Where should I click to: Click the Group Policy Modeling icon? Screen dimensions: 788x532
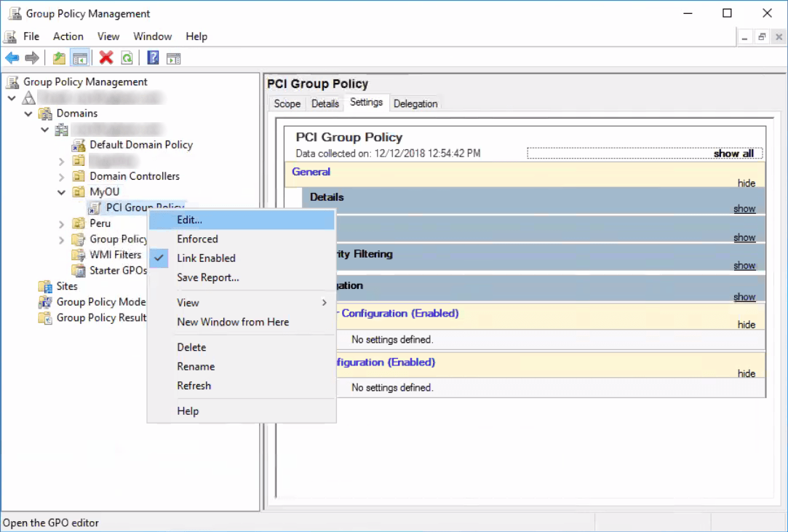[45, 302]
